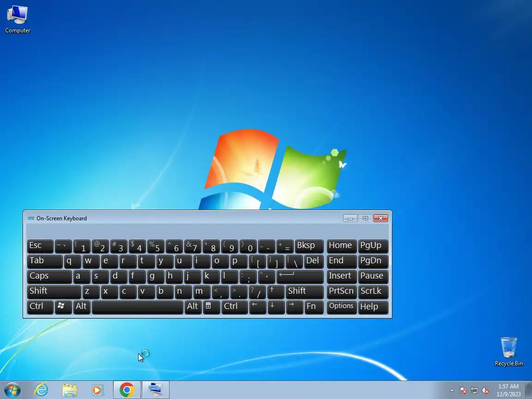Tap the Enter key on the keyboard
Screen dimensions: 532x399
coord(300,277)
